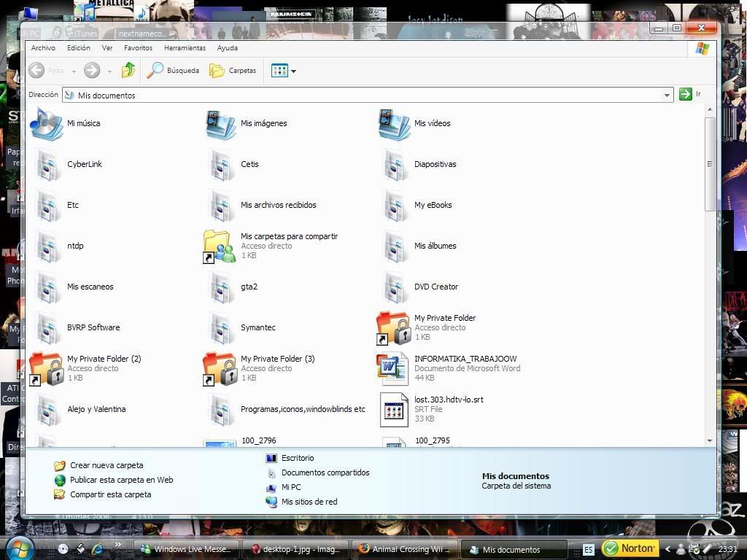Select the Symantec folder icon
747x560 pixels.
pos(222,329)
